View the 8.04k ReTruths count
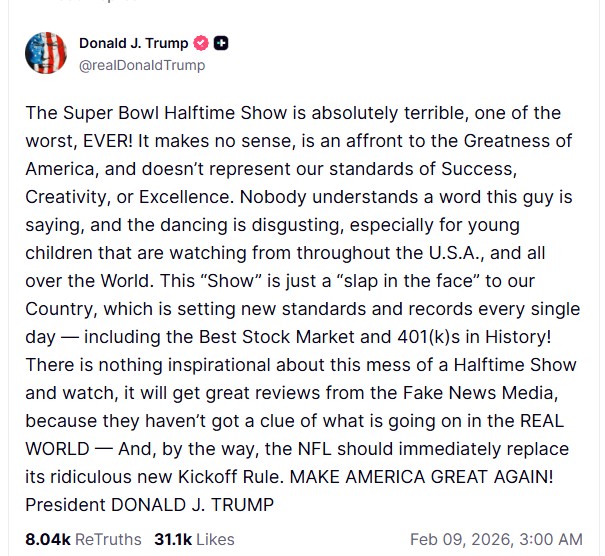605x556 pixels. click(x=48, y=539)
